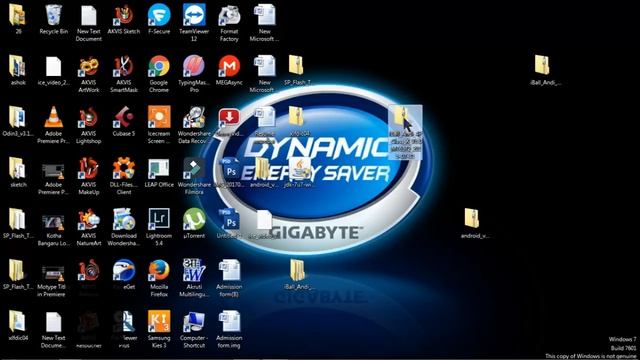Select the iBall_Andi zip archive icon
Screen dimensions: 640x360
[x=542, y=65]
